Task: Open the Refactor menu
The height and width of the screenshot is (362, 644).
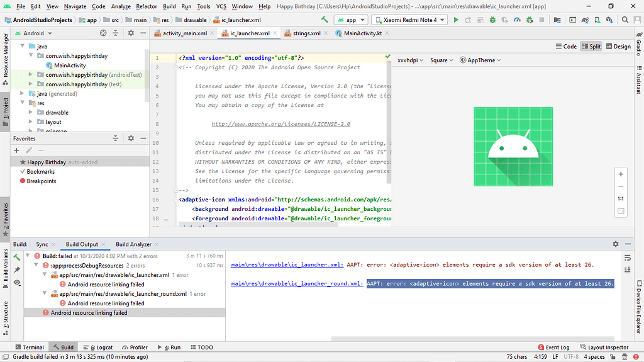Action: 147,6
